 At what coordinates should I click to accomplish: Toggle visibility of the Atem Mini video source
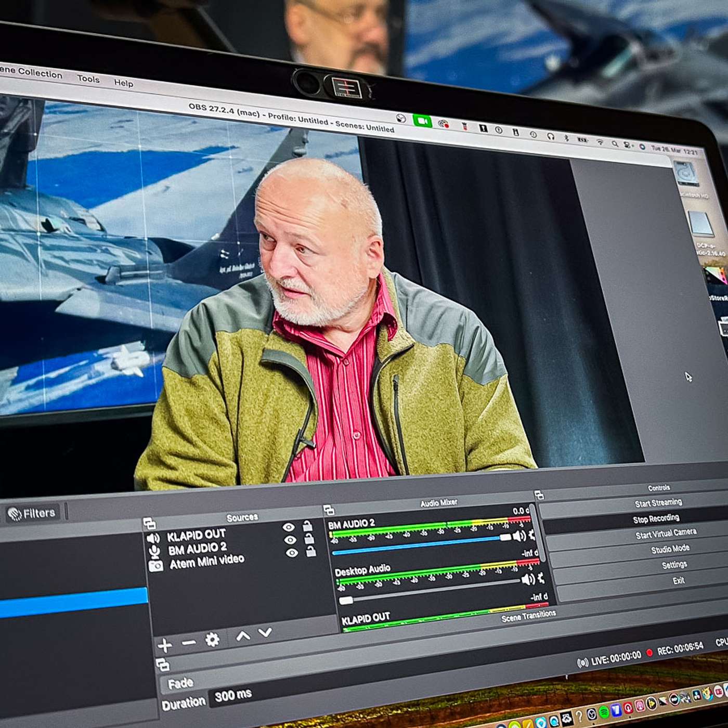292,553
